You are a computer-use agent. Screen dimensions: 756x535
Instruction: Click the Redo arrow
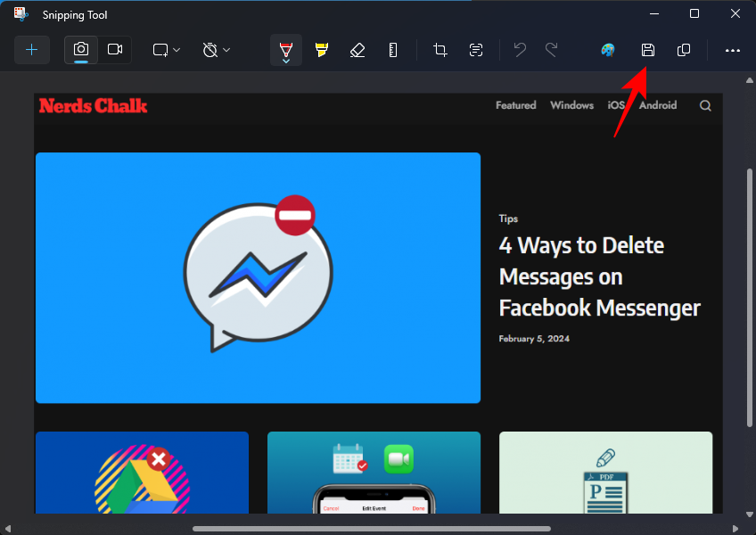(x=552, y=50)
